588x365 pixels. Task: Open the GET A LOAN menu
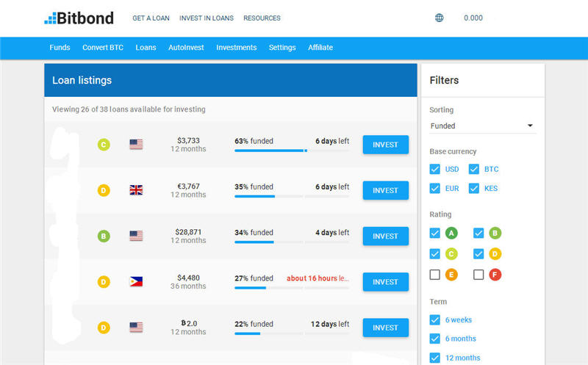[x=151, y=18]
